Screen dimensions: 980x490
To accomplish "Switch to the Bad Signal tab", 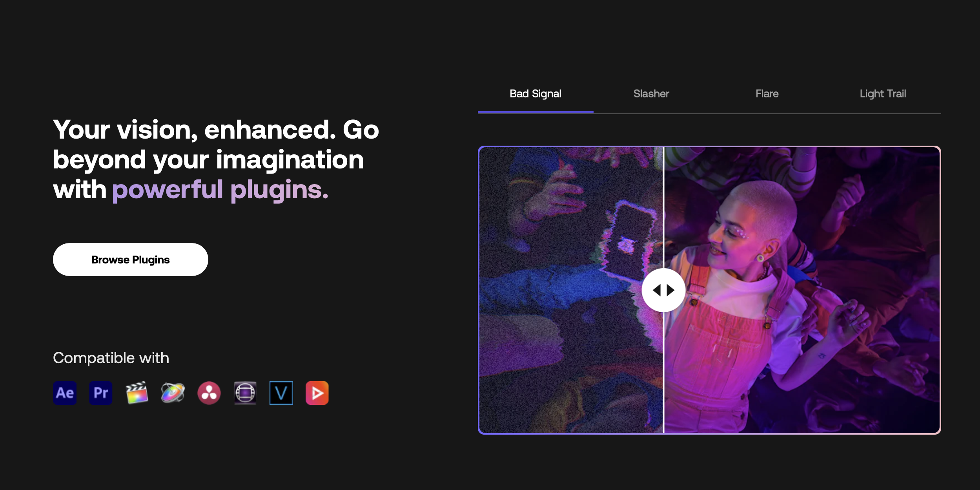I will coord(535,94).
